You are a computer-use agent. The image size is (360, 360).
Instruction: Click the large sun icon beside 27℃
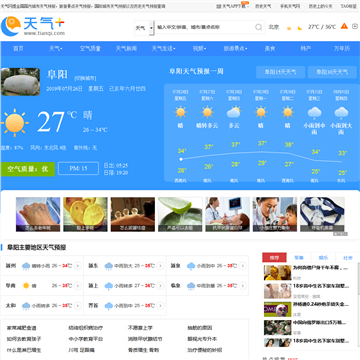click(x=14, y=123)
